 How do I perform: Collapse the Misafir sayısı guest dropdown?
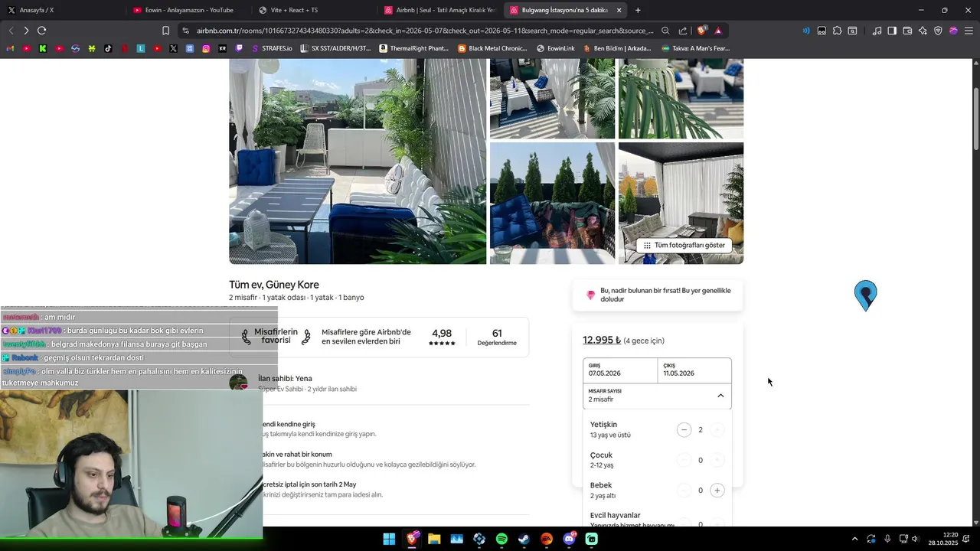657,396
